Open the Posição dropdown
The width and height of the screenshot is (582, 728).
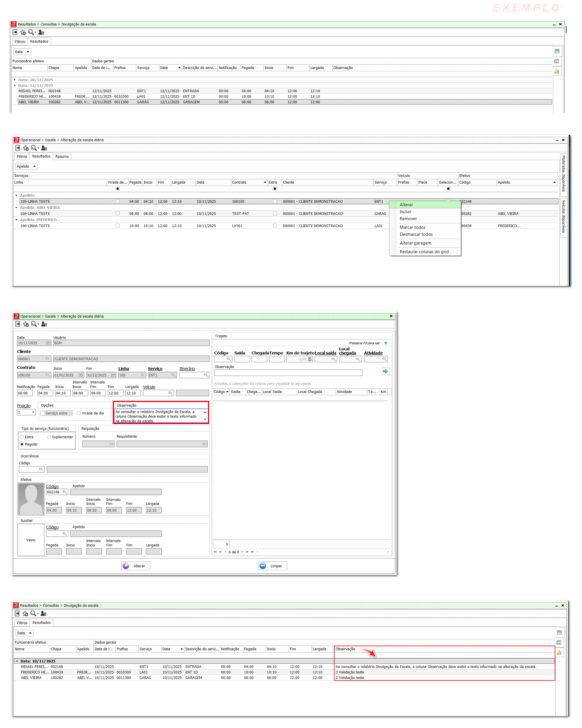click(33, 412)
